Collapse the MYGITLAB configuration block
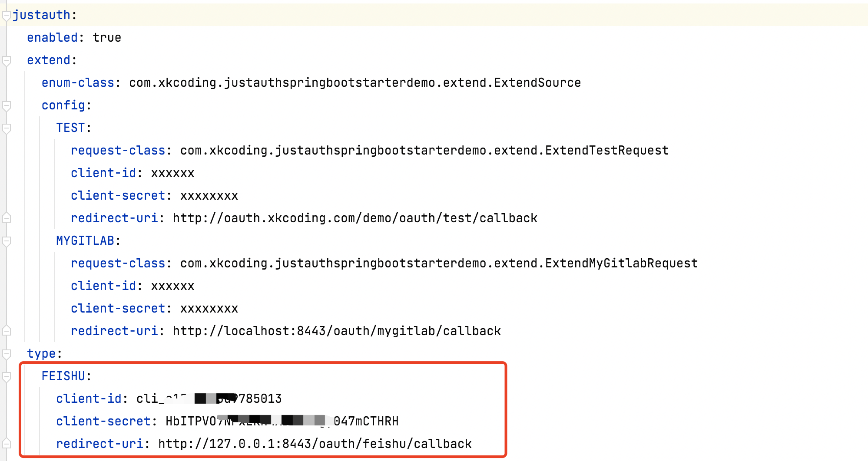 point(6,242)
